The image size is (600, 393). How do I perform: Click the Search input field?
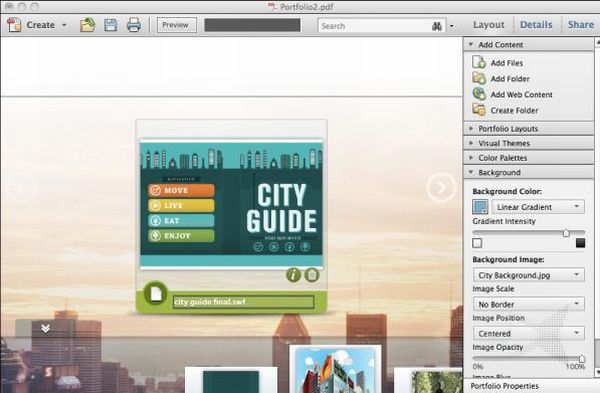point(375,26)
